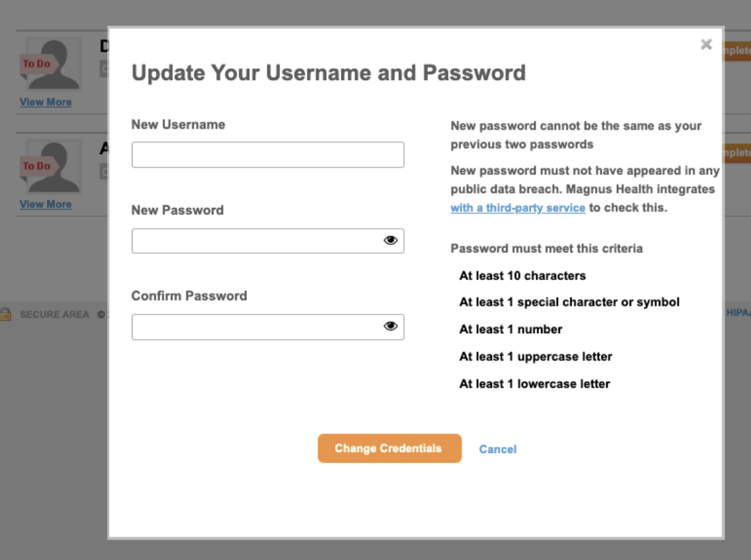751x560 pixels.
Task: Click the Complete status badge on the second row
Action: [740, 152]
